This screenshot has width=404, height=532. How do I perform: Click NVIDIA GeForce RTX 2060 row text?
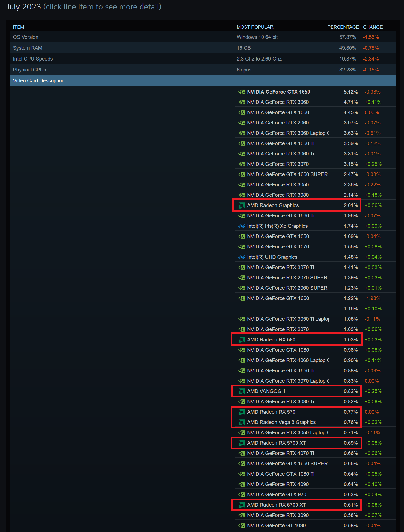click(278, 123)
